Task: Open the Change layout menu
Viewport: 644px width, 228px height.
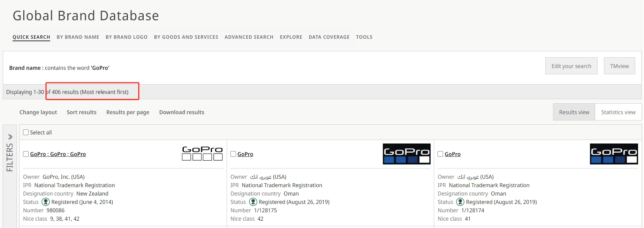Action: coord(38,112)
